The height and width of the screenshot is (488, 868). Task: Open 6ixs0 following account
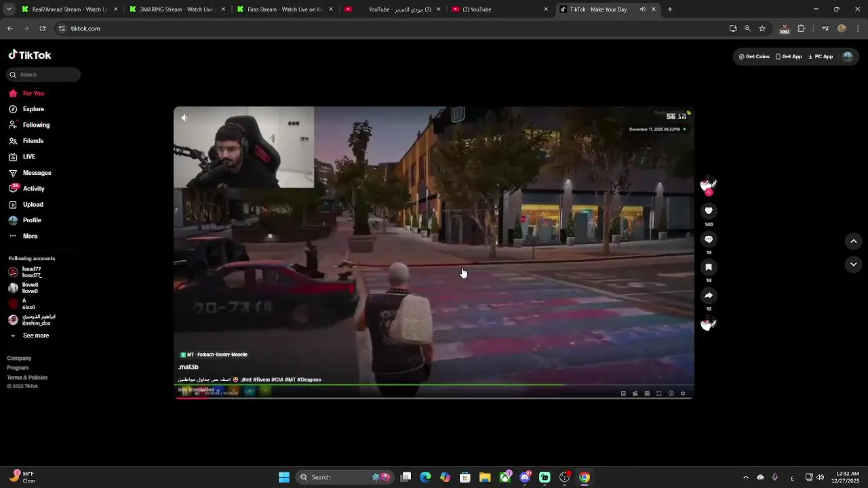(22, 304)
